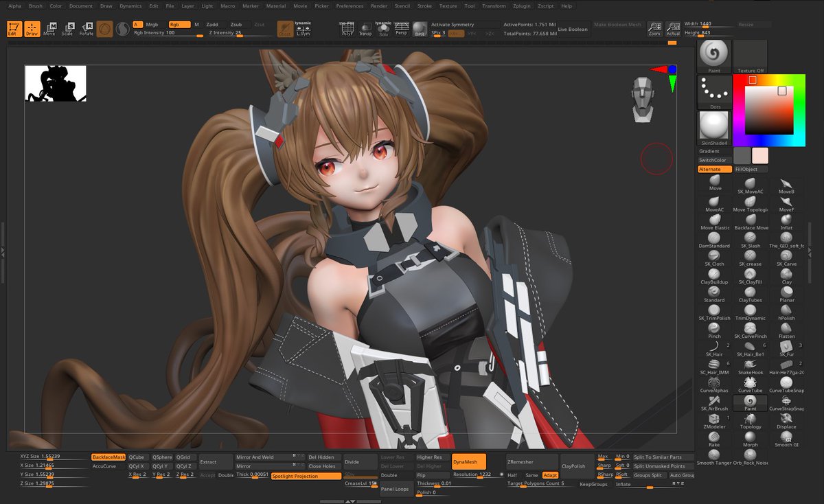Click the Zoom document icon

pyautogui.click(x=654, y=29)
